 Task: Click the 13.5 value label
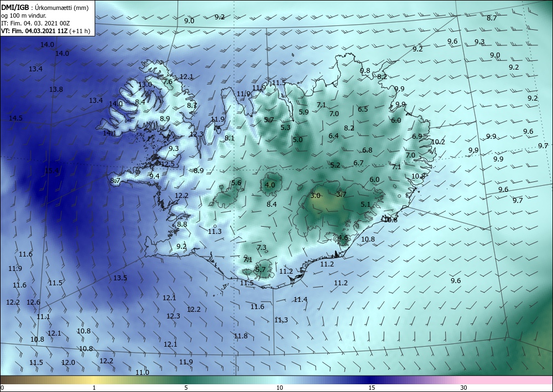click(x=120, y=278)
